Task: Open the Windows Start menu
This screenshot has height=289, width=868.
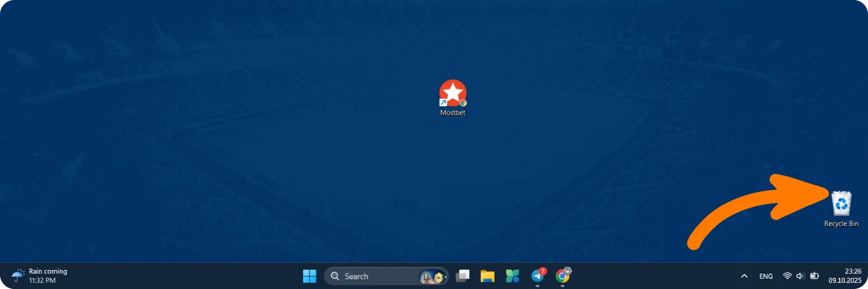Action: pos(310,276)
